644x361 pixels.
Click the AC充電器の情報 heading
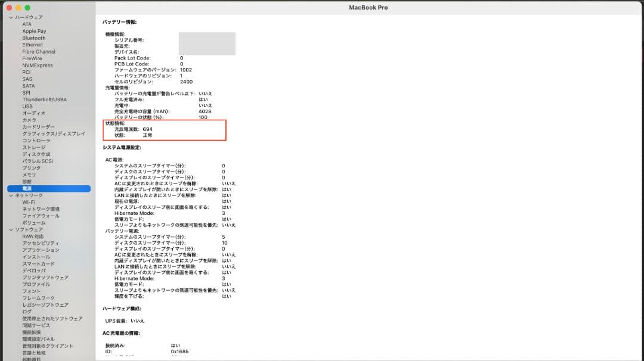[121, 334]
